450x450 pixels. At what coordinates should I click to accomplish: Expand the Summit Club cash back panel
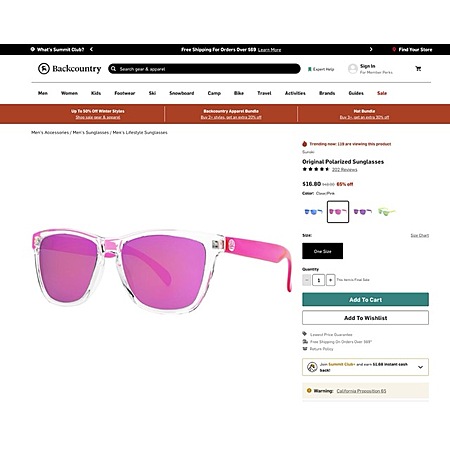[420, 367]
